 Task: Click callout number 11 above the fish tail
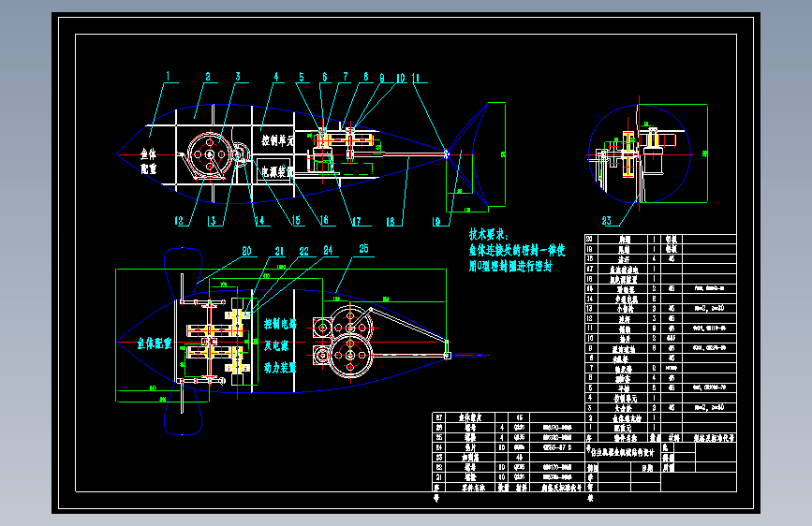coord(415,78)
